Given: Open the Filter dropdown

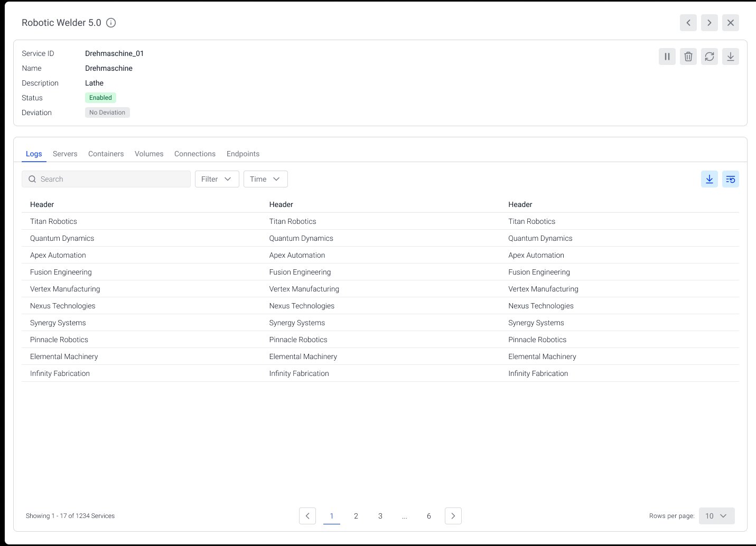Looking at the screenshot, I should [217, 179].
